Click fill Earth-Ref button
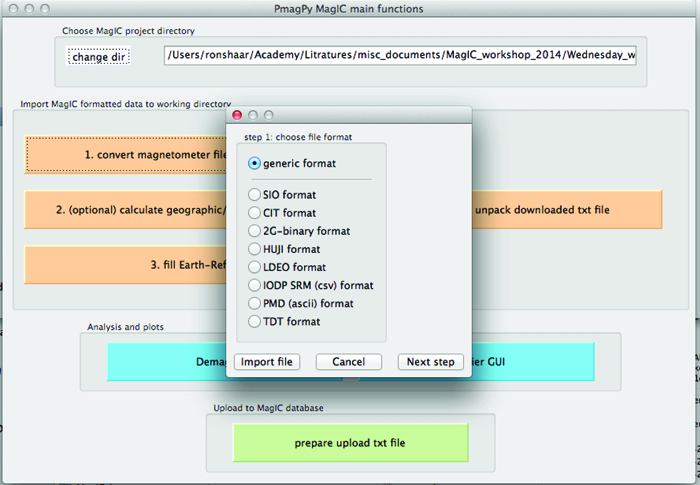 click(x=125, y=265)
